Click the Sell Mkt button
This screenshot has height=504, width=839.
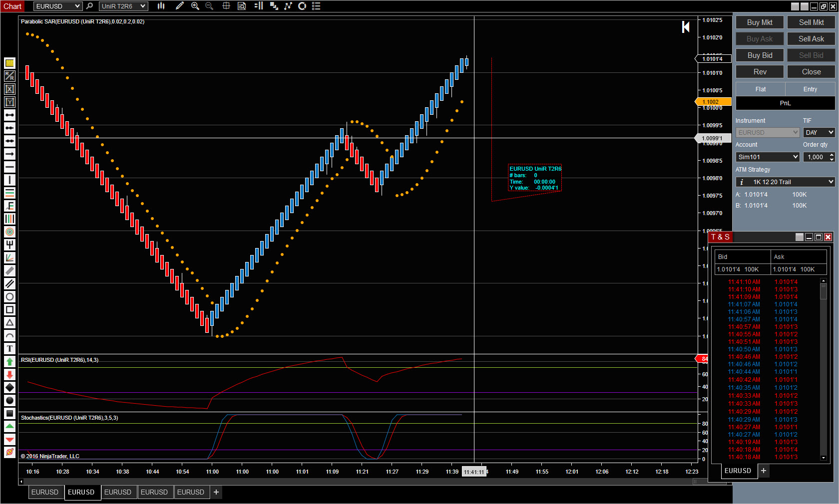coord(811,22)
